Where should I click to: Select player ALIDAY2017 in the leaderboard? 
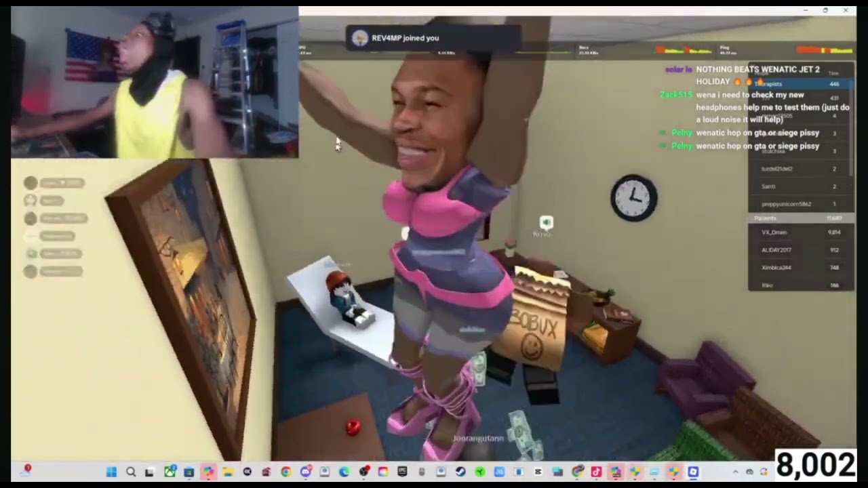coord(801,250)
